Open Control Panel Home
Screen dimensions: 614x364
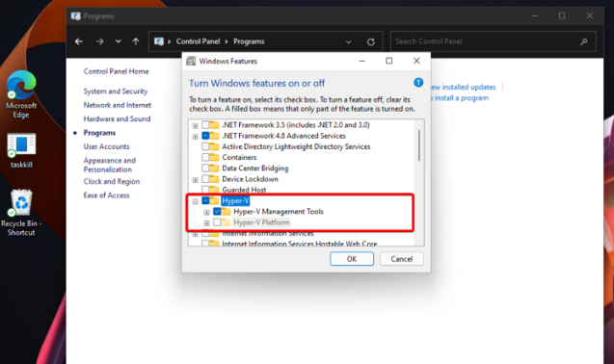coord(116,71)
